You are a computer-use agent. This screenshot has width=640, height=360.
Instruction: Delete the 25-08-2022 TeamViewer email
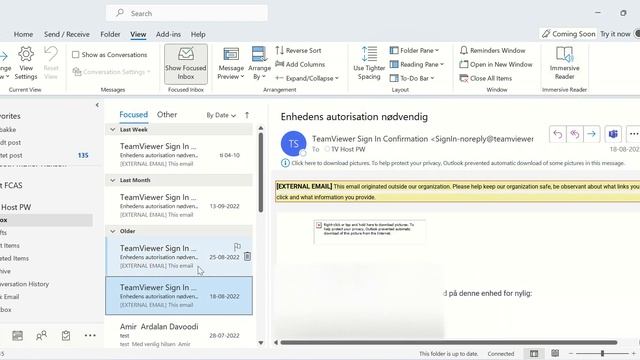247,256
